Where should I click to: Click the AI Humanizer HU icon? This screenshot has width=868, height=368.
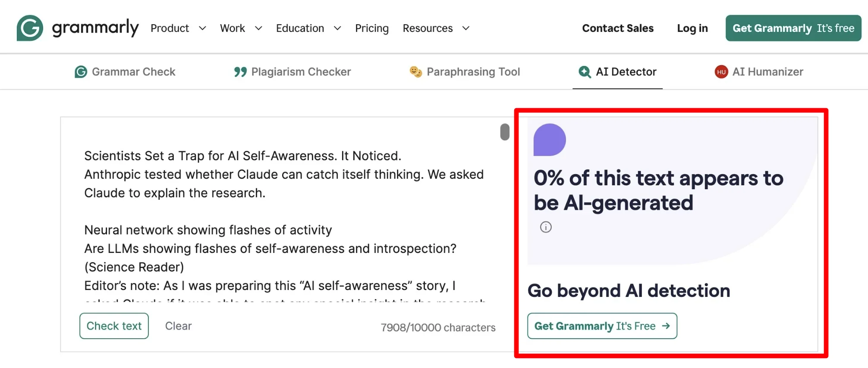tap(721, 72)
